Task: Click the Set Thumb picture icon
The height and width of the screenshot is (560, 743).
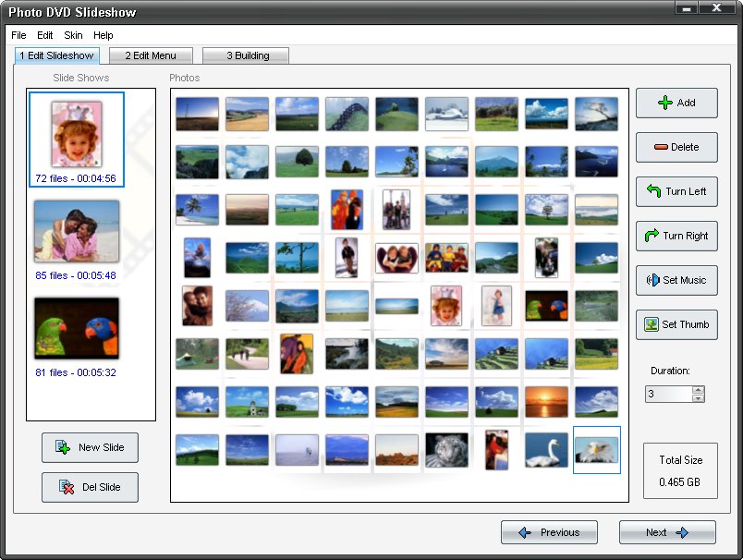Action: pyautogui.click(x=652, y=324)
